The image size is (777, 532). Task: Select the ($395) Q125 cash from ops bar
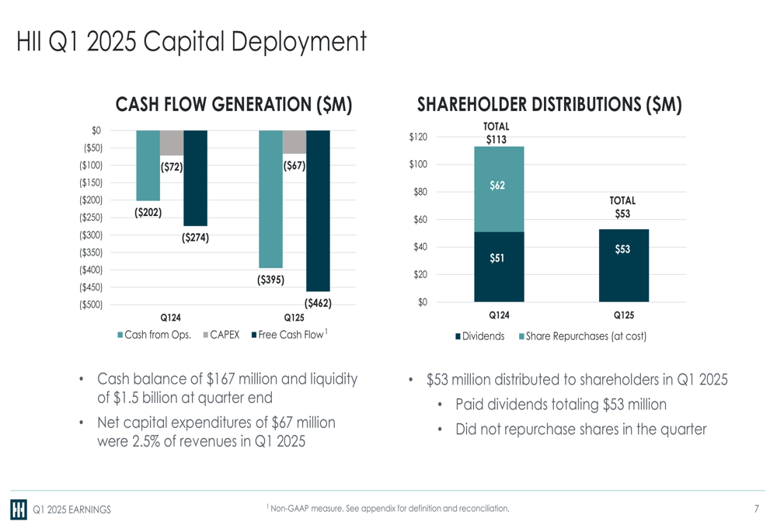[270, 199]
